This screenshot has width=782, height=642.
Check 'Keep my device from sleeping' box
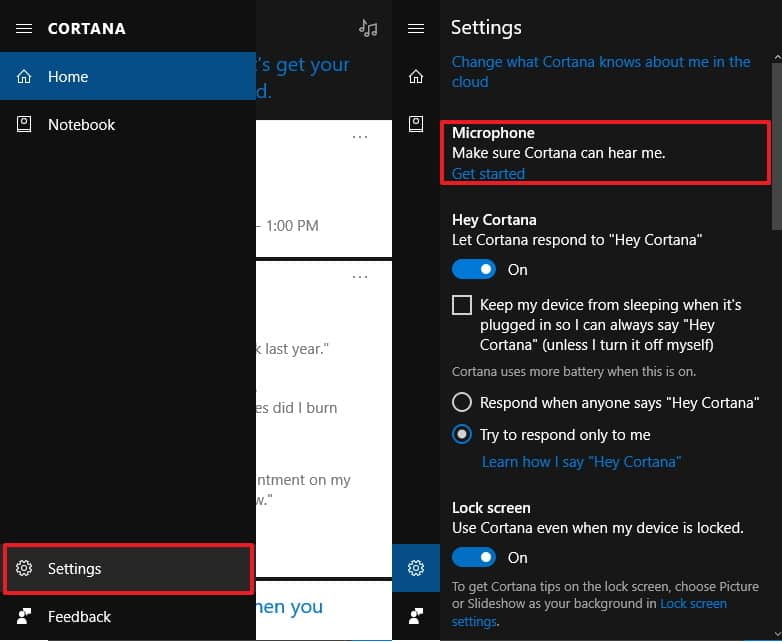pos(462,305)
